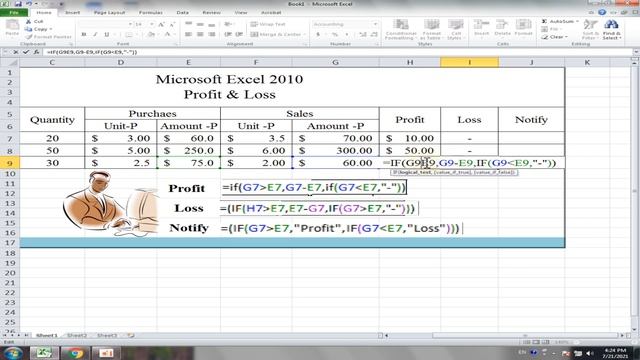Viewport: 640px width, 360px height.
Task: Apply Percent Style
Action: (x=335, y=35)
